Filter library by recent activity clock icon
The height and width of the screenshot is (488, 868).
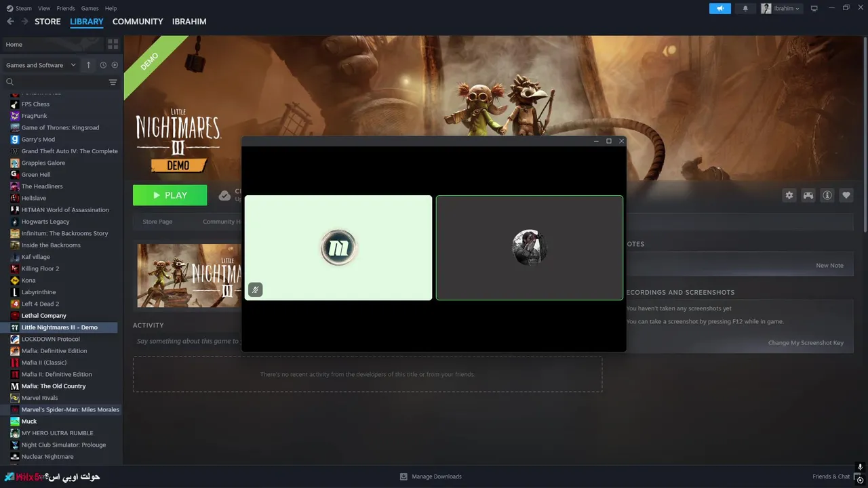pyautogui.click(x=103, y=65)
